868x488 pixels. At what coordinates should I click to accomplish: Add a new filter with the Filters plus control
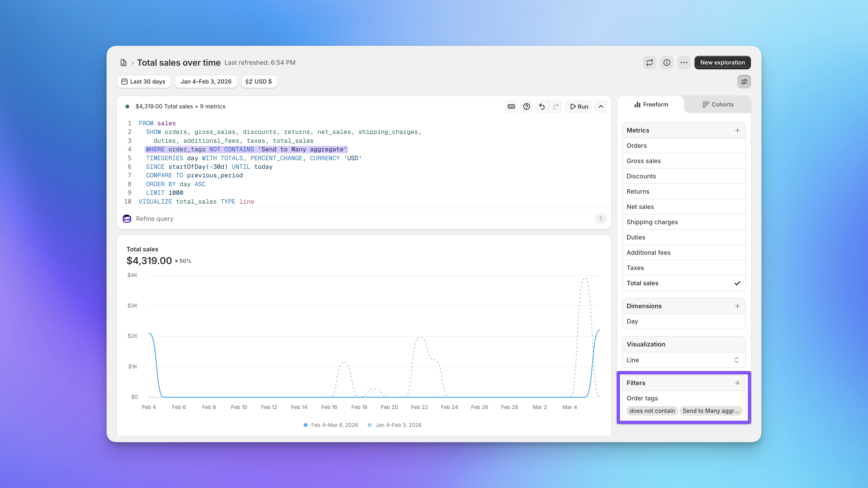(x=738, y=382)
